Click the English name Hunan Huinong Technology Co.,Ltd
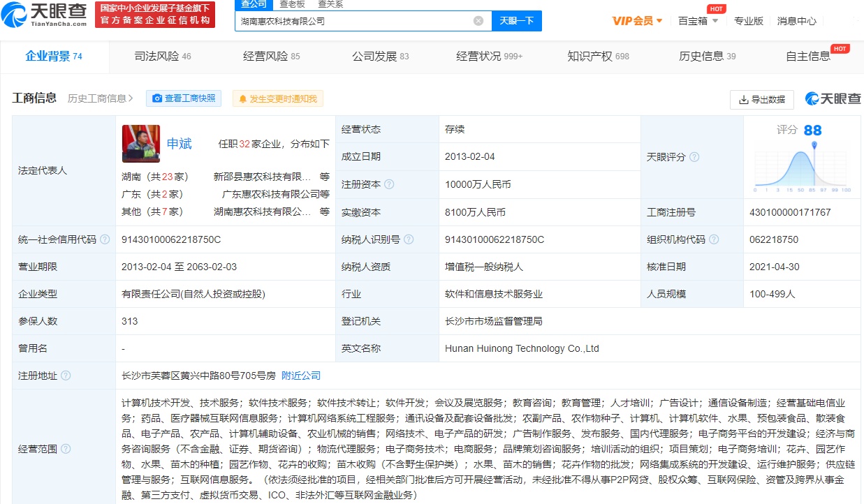The image size is (864, 504). (x=522, y=348)
